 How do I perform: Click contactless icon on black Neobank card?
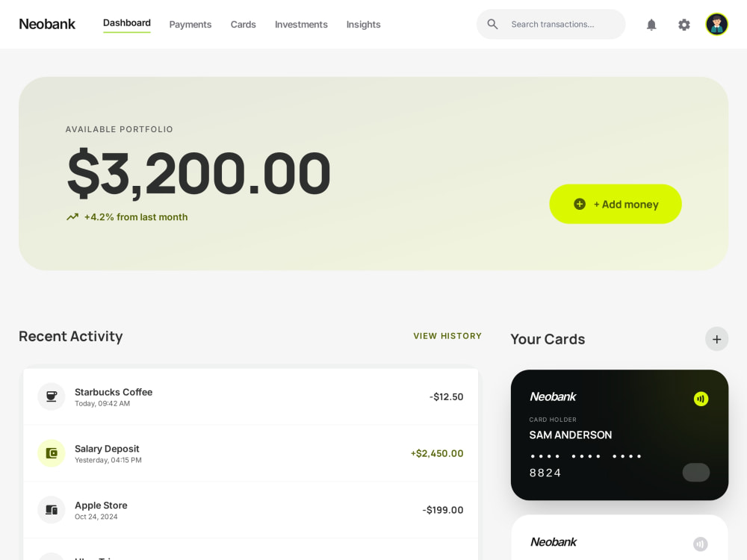(701, 399)
